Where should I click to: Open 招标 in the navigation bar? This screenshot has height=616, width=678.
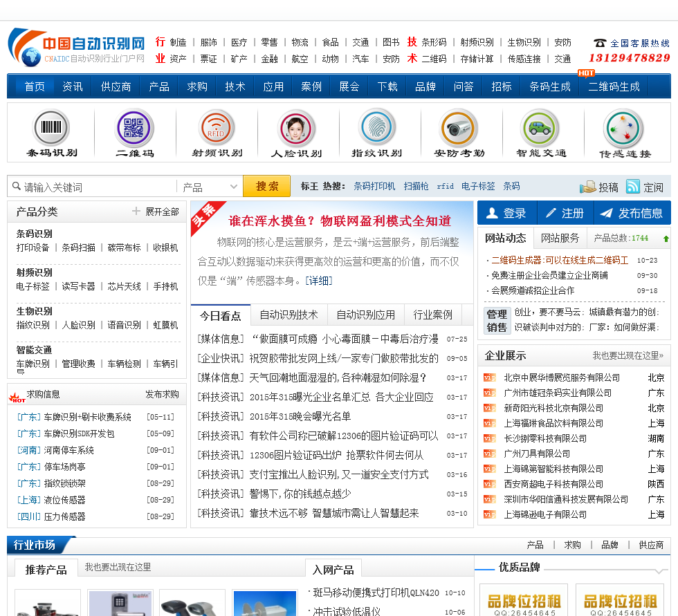click(501, 87)
